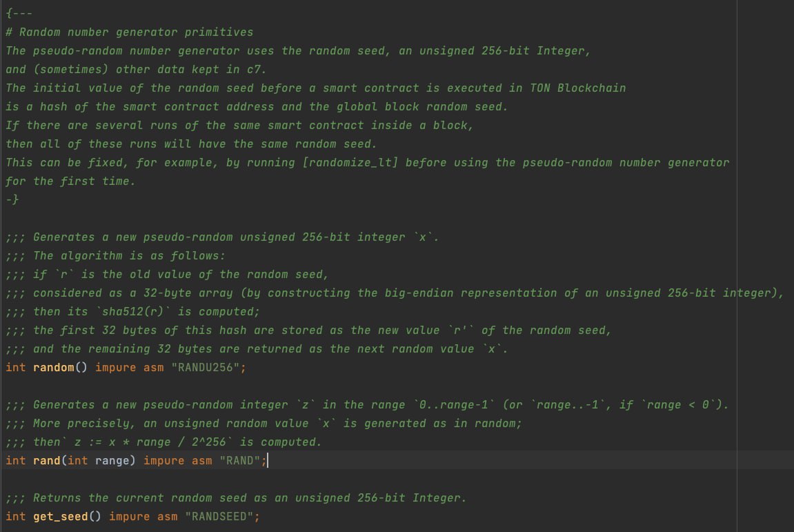Place cursor on the random function name
The image size is (794, 532).
click(54, 367)
